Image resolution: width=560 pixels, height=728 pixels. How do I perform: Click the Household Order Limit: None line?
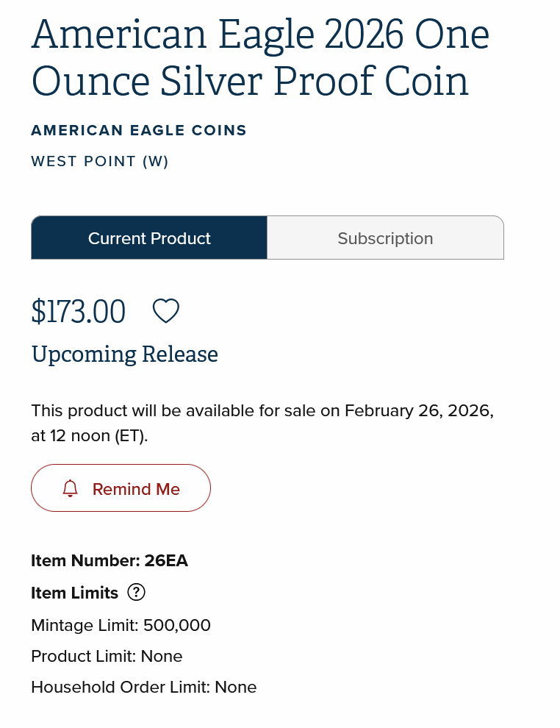pos(143,687)
